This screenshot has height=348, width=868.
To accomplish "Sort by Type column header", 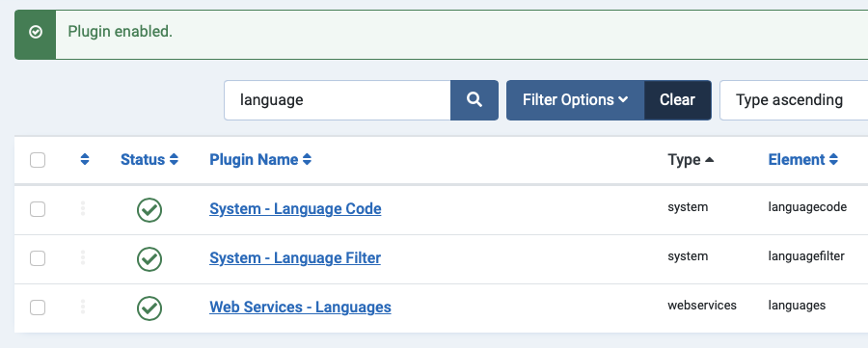I will pos(691,160).
